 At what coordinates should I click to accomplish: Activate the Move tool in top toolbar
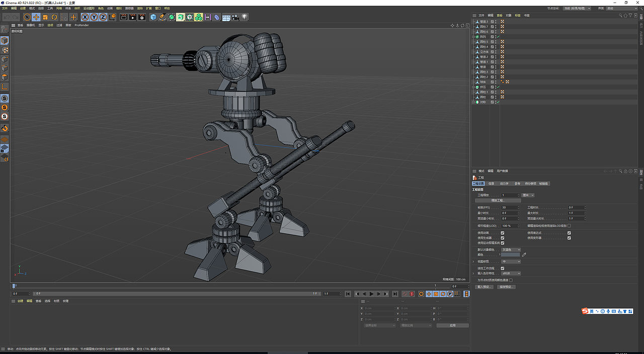coord(36,17)
